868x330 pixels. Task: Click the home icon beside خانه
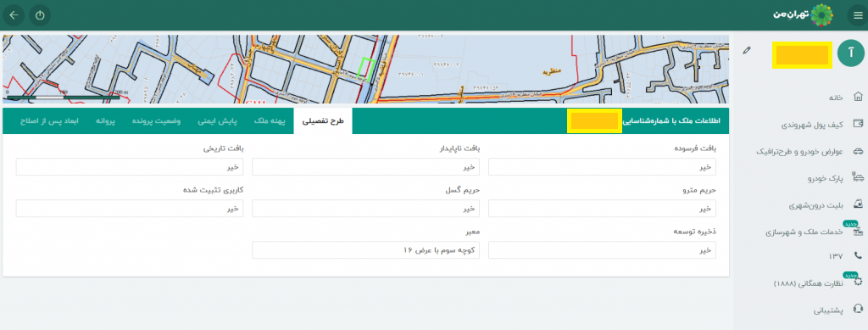[858, 97]
